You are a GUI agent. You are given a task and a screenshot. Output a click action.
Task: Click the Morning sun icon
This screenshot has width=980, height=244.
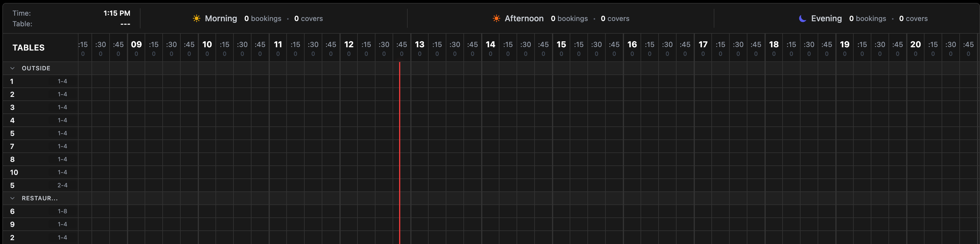196,18
